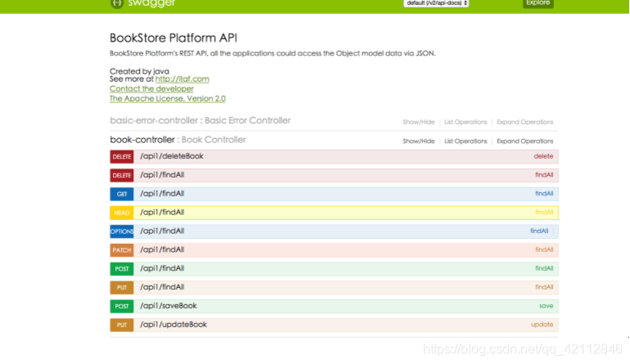Image resolution: width=630 pixels, height=364 pixels.
Task: Click PUT badge of /api1/updateBook
Action: pos(122,325)
